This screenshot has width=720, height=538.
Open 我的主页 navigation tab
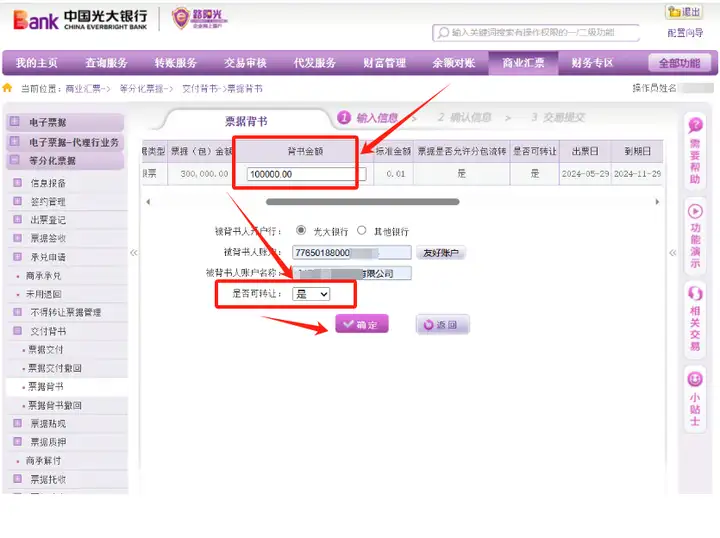[37, 63]
